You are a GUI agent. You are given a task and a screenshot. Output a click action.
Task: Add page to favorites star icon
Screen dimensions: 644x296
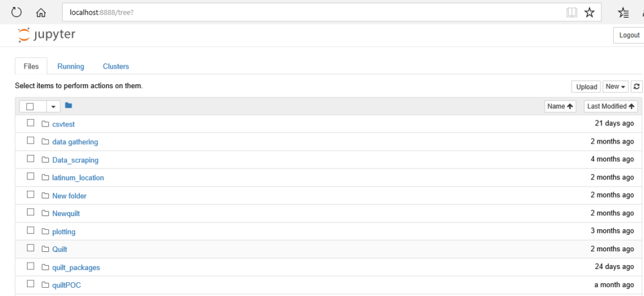pos(589,13)
